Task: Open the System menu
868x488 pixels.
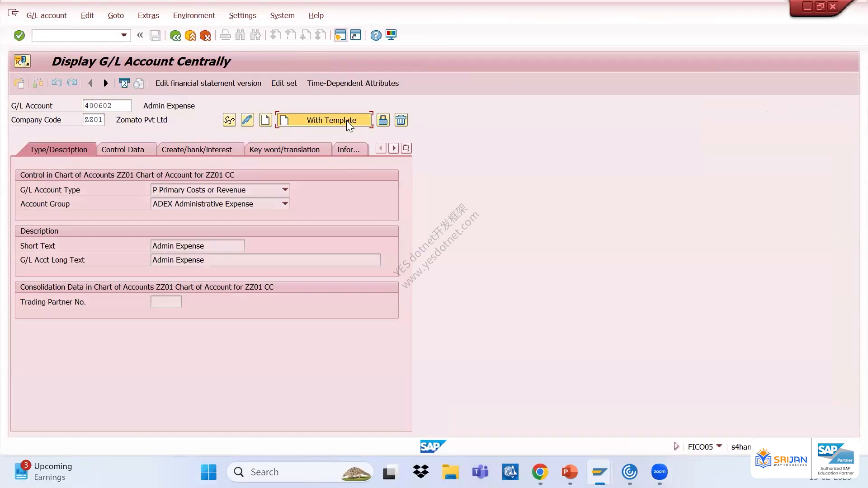Action: click(282, 15)
